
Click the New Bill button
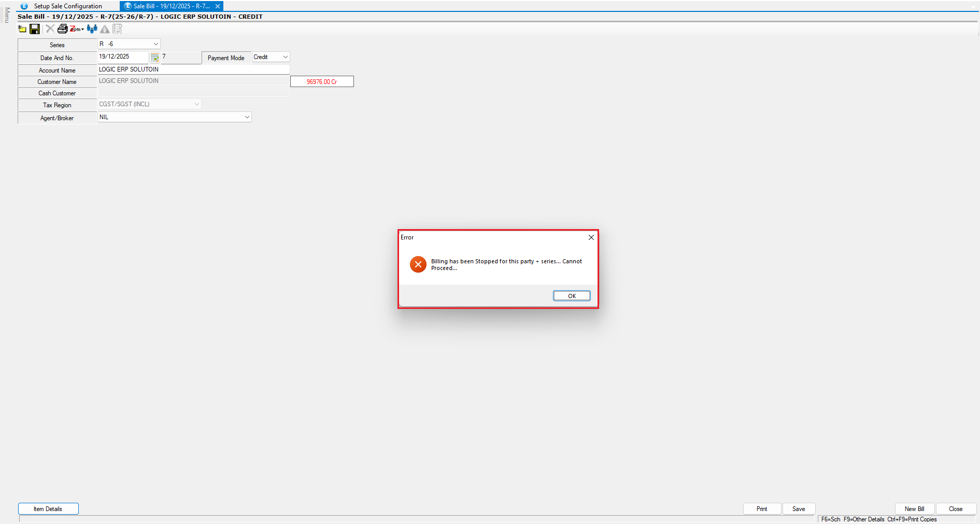914,509
